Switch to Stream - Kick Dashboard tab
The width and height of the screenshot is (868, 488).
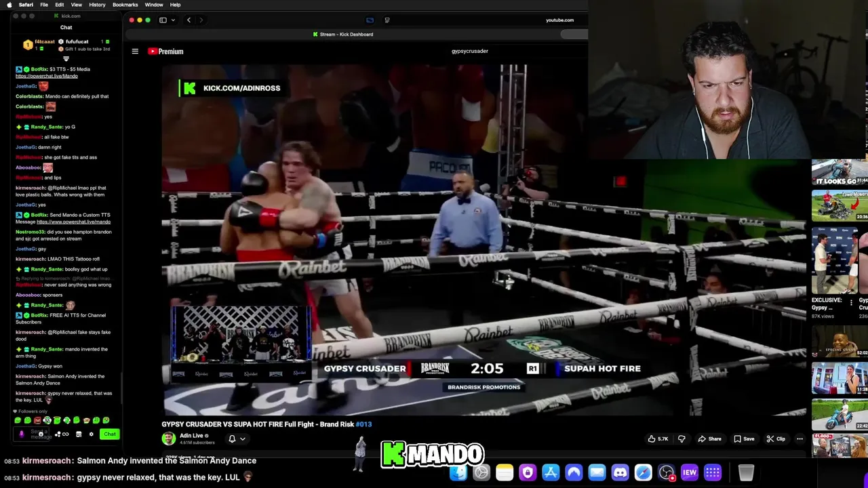343,34
